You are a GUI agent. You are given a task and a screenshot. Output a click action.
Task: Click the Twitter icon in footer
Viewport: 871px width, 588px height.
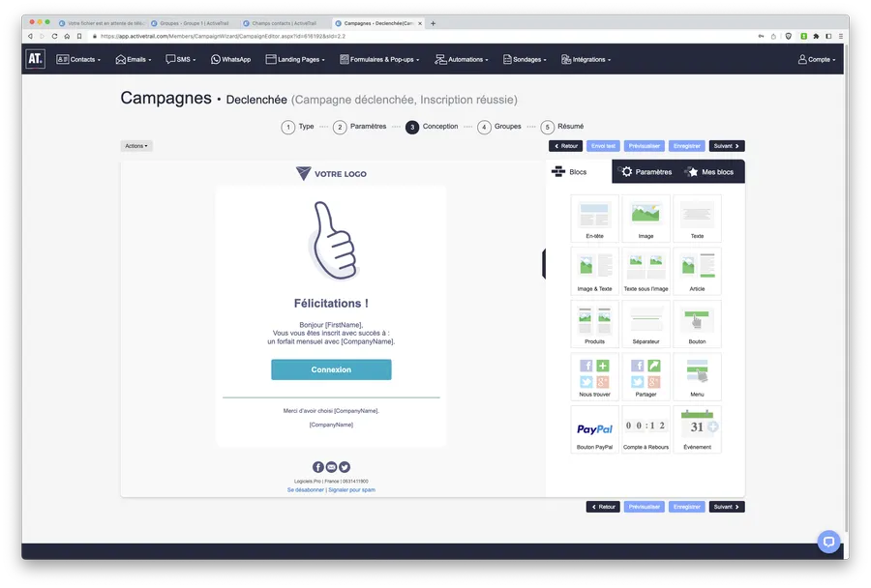coord(345,467)
